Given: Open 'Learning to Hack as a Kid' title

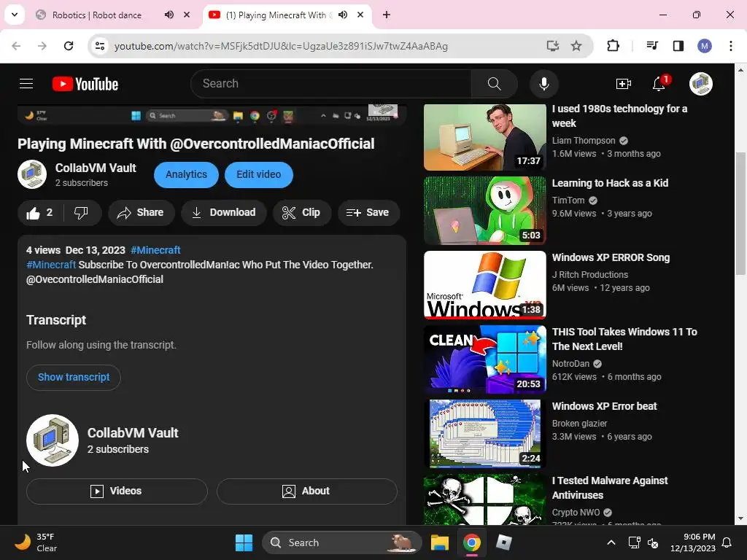Looking at the screenshot, I should click(611, 183).
